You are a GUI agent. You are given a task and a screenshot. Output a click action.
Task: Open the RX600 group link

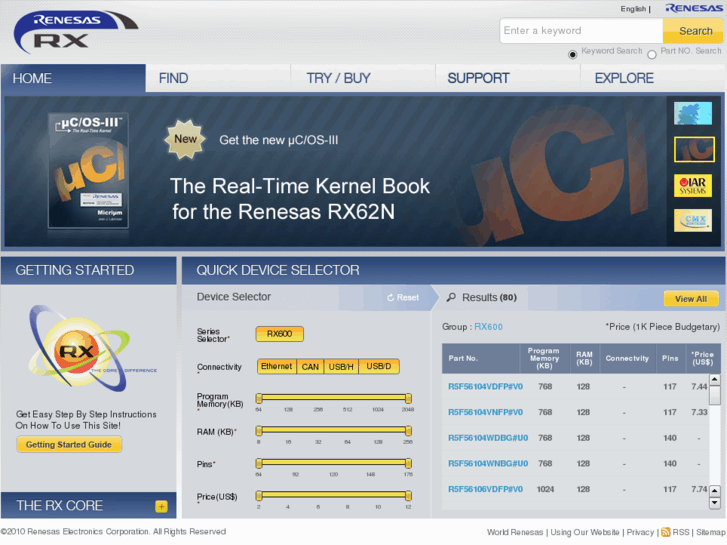(488, 327)
